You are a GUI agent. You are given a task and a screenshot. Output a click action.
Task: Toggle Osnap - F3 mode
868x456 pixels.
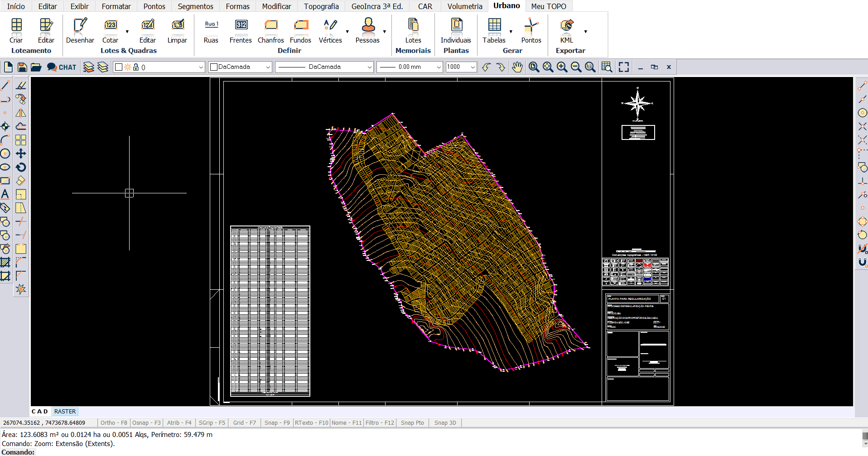(146, 422)
